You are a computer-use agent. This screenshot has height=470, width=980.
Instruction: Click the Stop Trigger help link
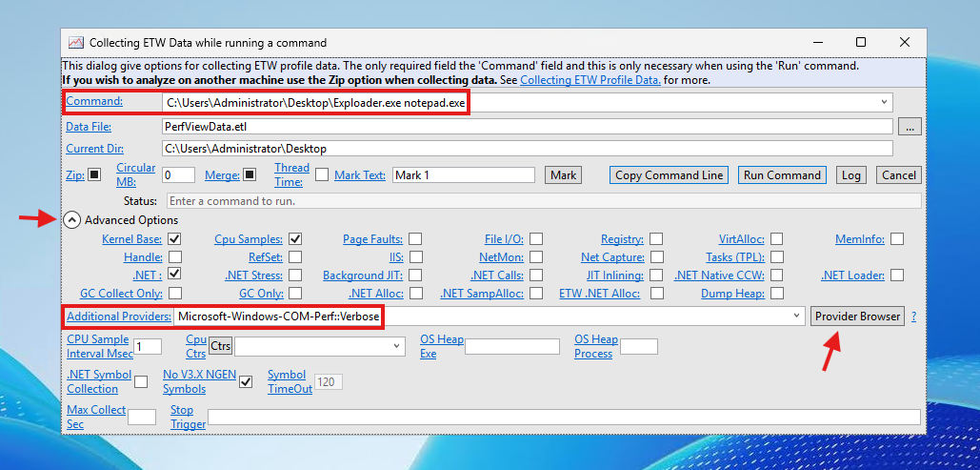(189, 418)
